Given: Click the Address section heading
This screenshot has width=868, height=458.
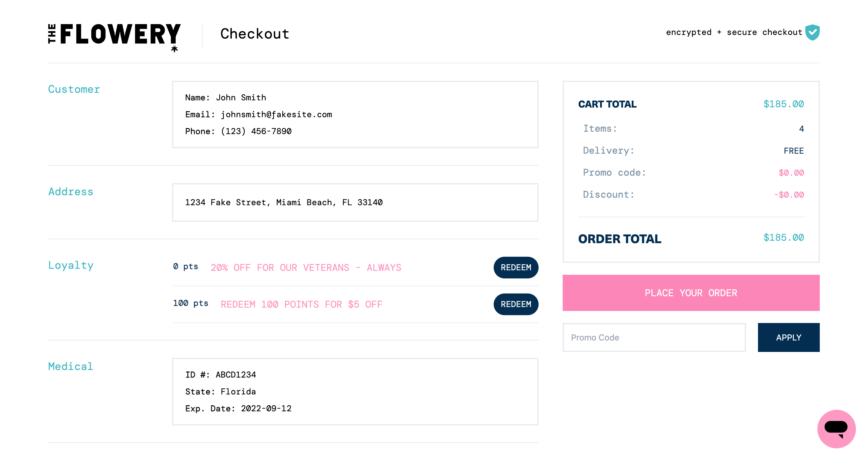Looking at the screenshot, I should pyautogui.click(x=71, y=192).
